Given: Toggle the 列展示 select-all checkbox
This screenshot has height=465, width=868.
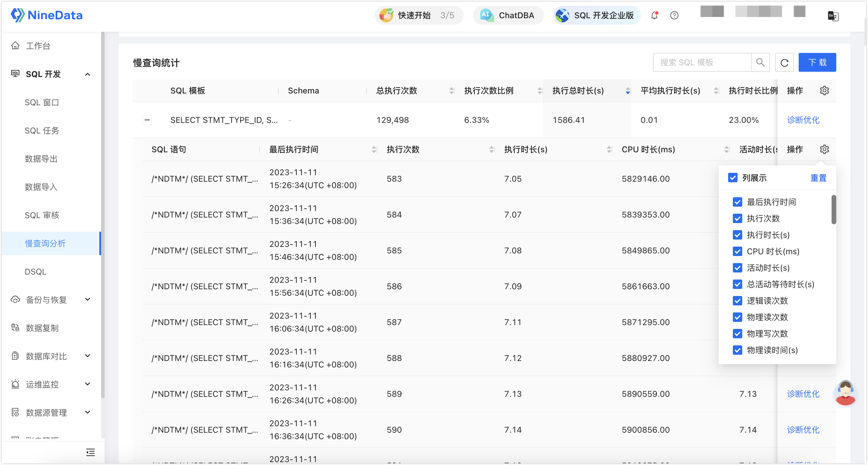Looking at the screenshot, I should [x=733, y=178].
